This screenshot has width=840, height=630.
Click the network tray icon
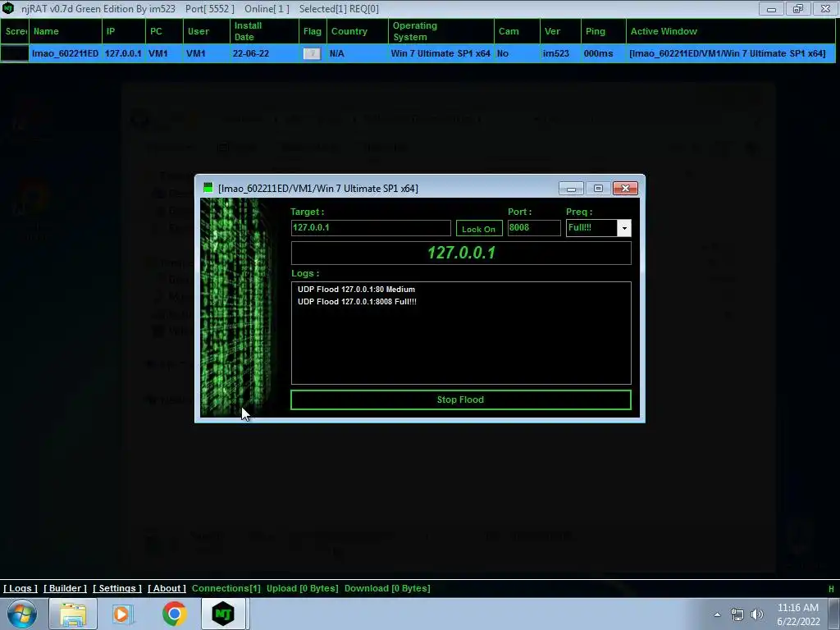point(737,614)
